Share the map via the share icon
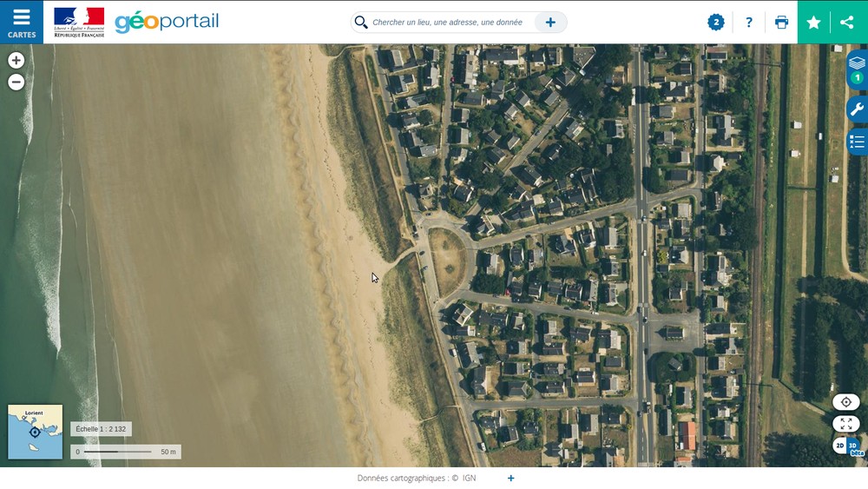This screenshot has width=868, height=489. tap(847, 23)
